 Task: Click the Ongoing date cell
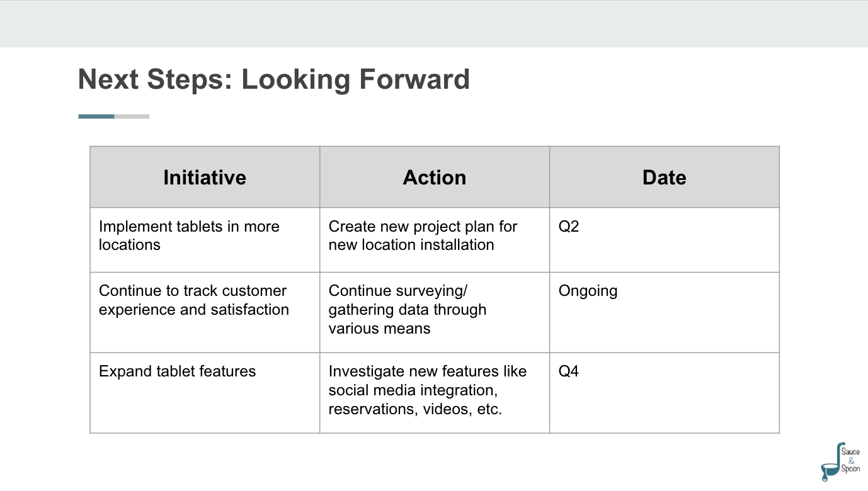pos(665,312)
